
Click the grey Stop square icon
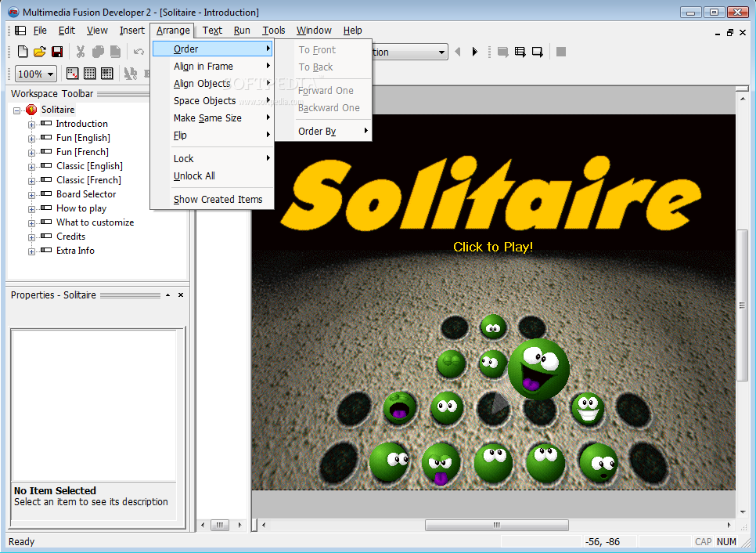[x=560, y=52]
